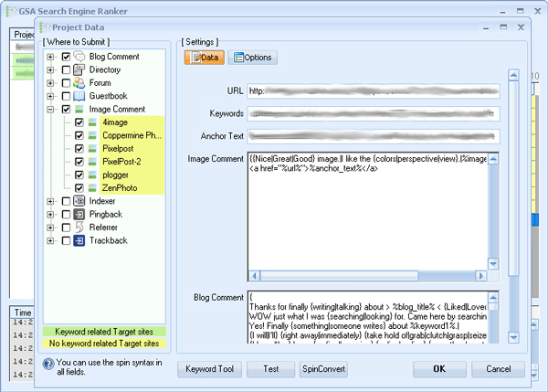Click the Cancel button

click(499, 369)
